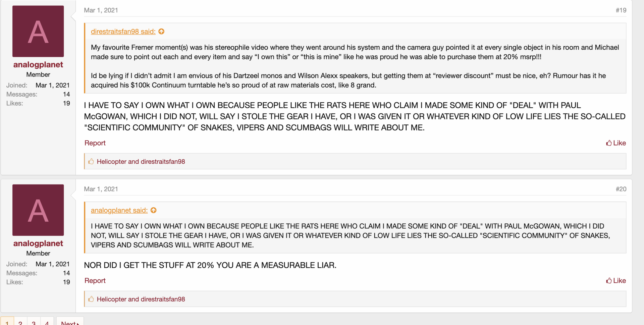This screenshot has height=325, width=644.
Task: Open the #19 post permalink
Action: pos(621,10)
